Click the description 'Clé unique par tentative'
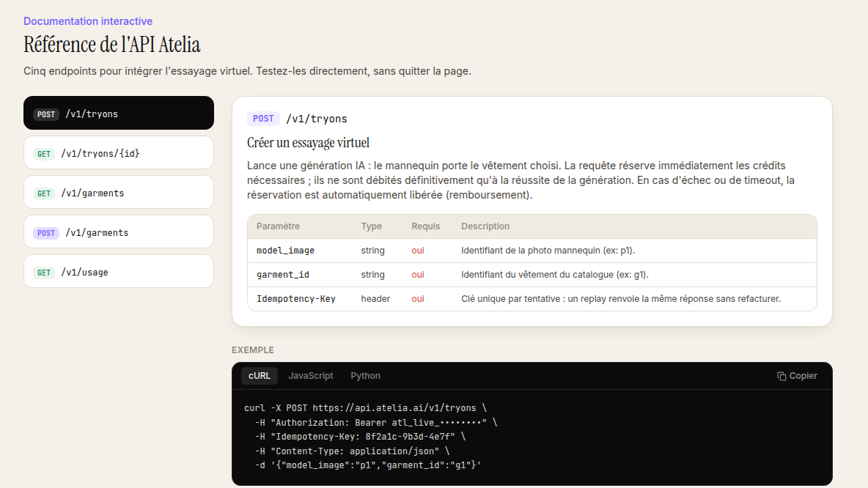 620,299
